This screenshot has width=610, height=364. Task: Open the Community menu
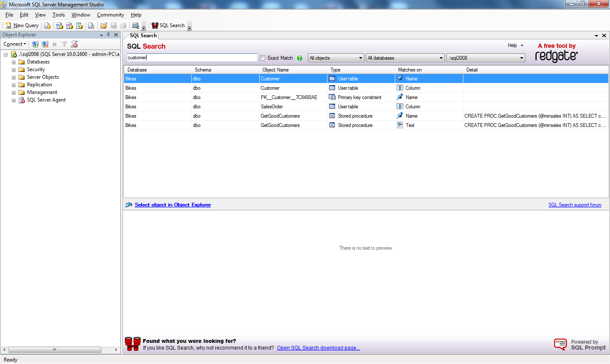[x=110, y=15]
